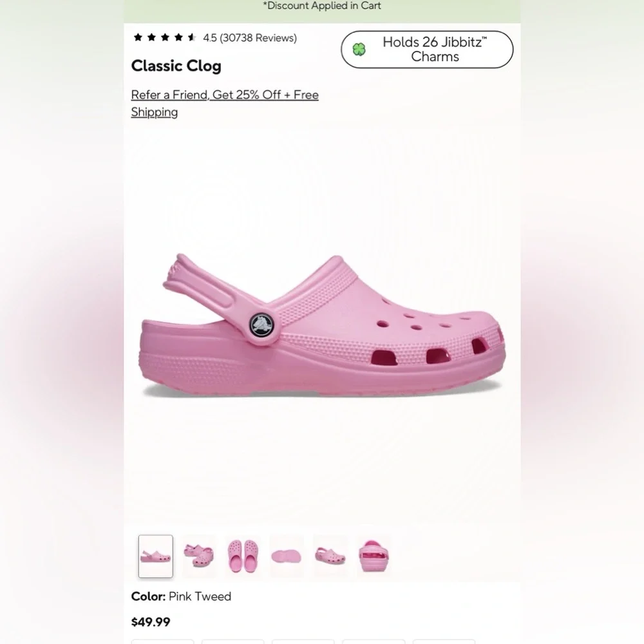The image size is (644, 644).
Task: Select the first size option box below price
Action: (x=162, y=641)
